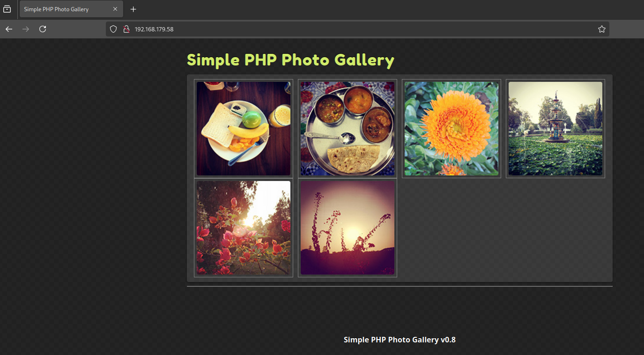Reload the page with refresh icon
This screenshot has width=644, height=355.
pos(43,29)
